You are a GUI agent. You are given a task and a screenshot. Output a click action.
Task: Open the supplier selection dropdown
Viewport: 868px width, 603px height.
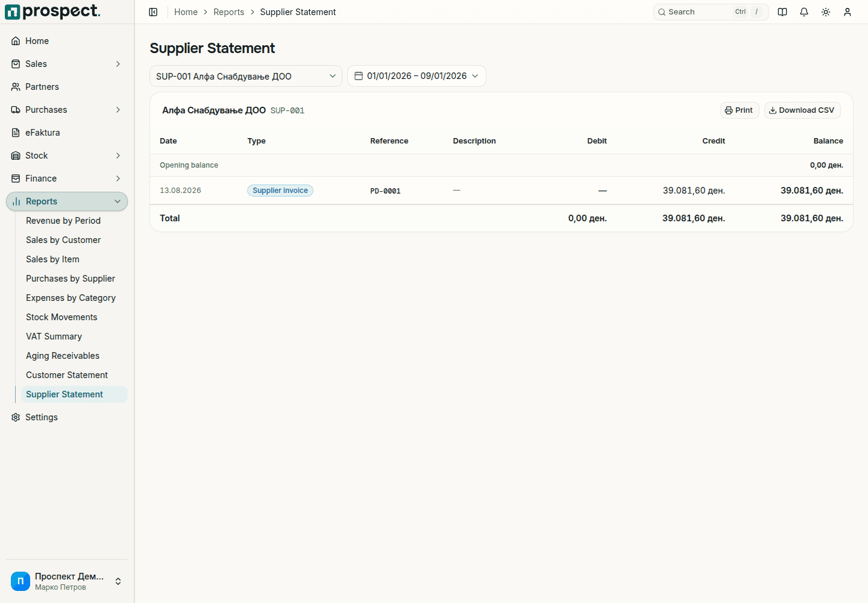pos(246,76)
